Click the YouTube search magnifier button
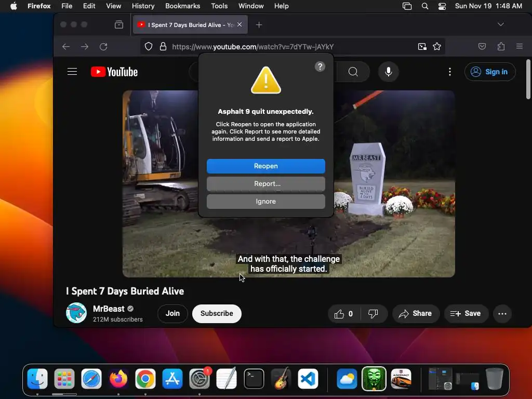 353,72
